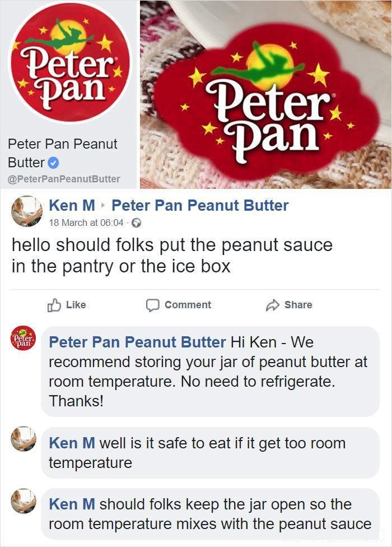The image size is (392, 547).
Task: Open Ken M's name in the post header
Action: click(x=72, y=205)
